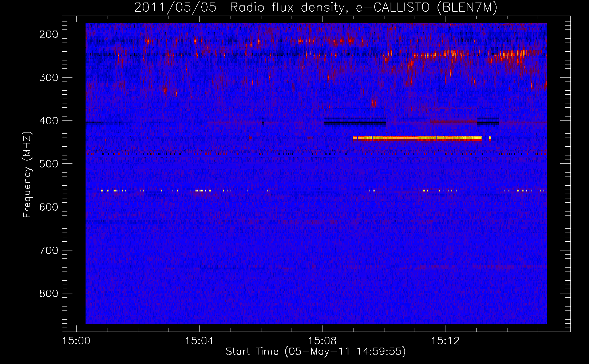The height and width of the screenshot is (364, 589).
Task: Click the 15:12 time tick label
Action: click(x=445, y=341)
